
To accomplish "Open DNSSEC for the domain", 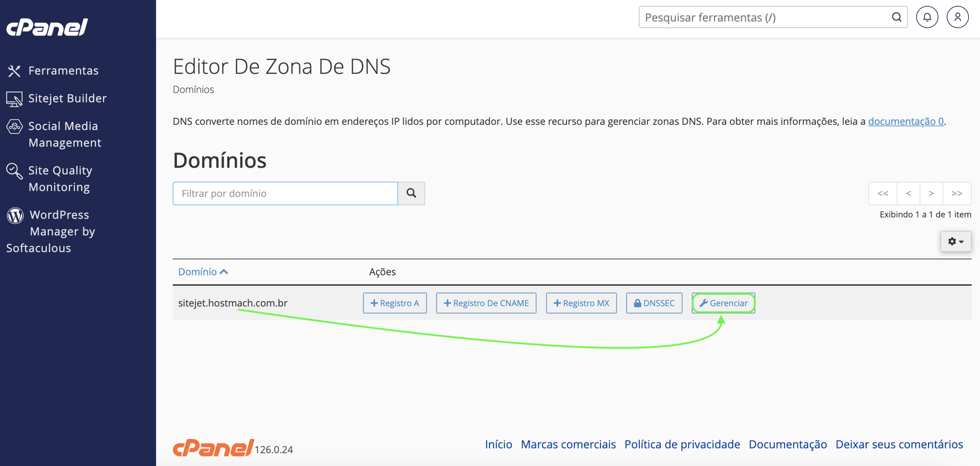I will tap(654, 303).
